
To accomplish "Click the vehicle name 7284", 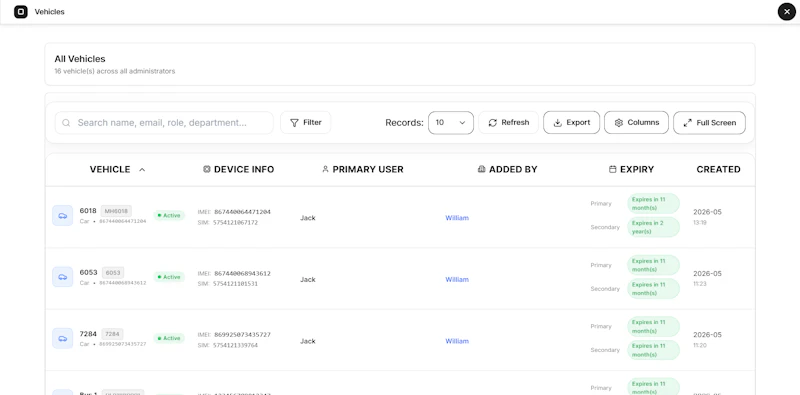I will tap(88, 333).
